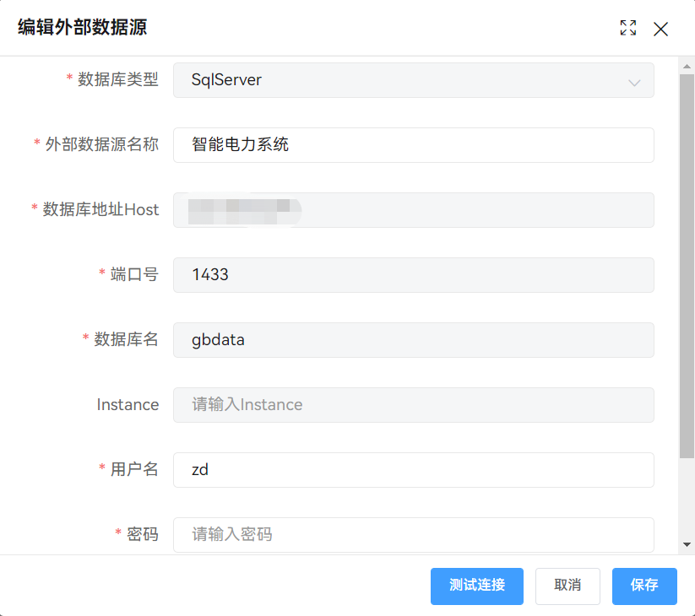Click the 编辑外部数据源 dialog title
The height and width of the screenshot is (616, 695).
(83, 28)
